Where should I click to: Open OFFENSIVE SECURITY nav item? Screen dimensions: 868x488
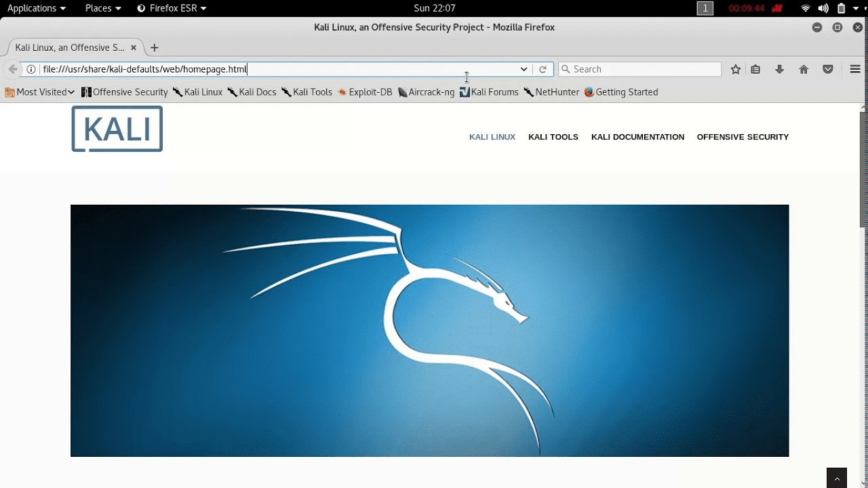click(743, 137)
